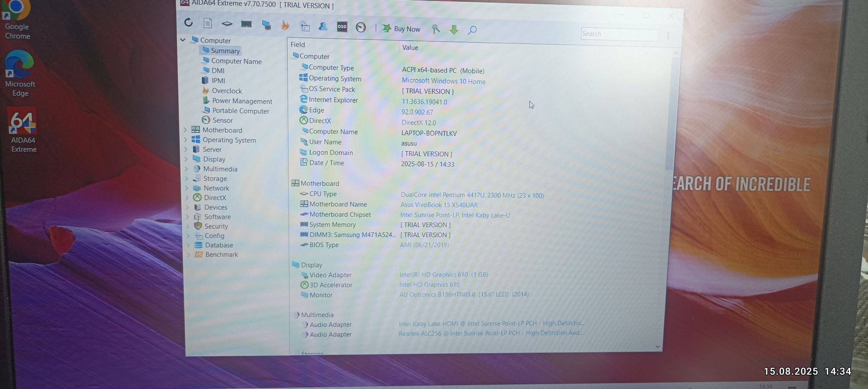Open the sensor gauge toolbar icon
The image size is (868, 389).
[x=361, y=28]
